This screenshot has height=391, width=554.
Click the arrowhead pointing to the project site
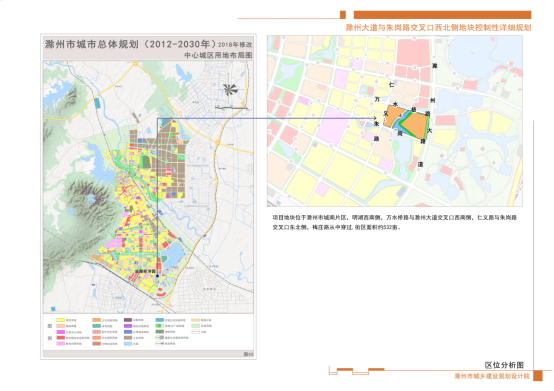(x=375, y=118)
